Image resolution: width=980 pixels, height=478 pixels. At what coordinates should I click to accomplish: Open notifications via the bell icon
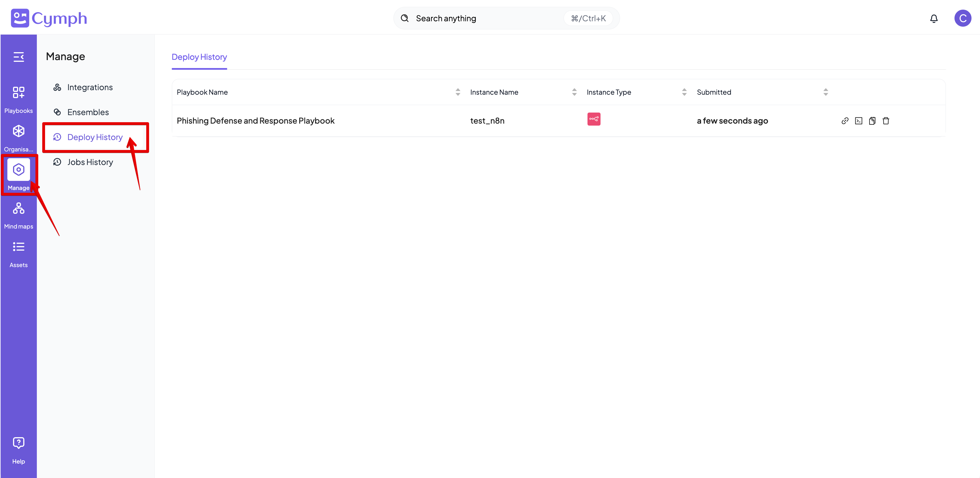[934, 18]
